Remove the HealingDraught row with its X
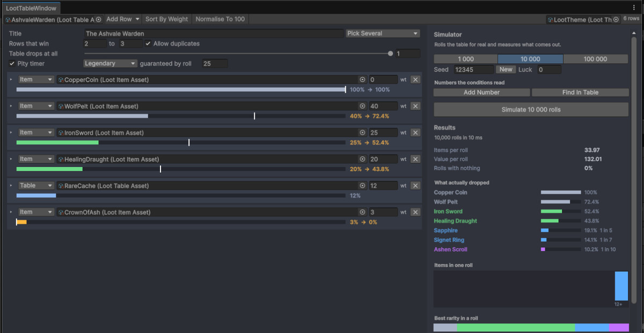 (415, 159)
